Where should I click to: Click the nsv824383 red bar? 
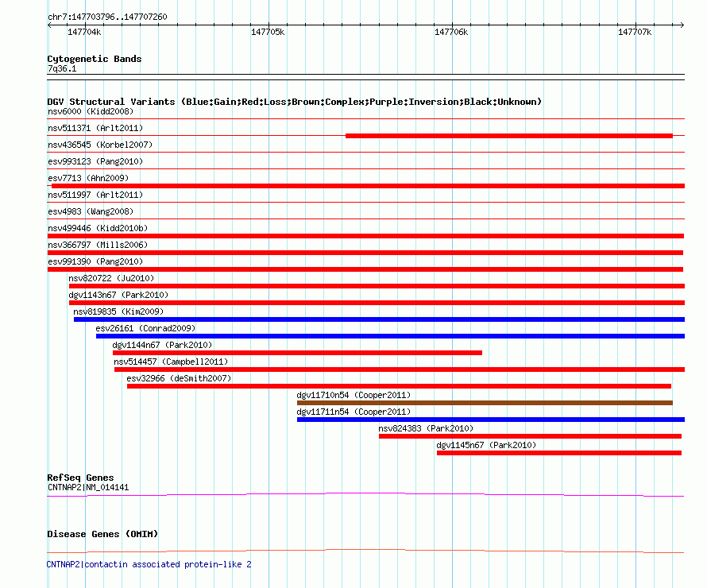530,436
